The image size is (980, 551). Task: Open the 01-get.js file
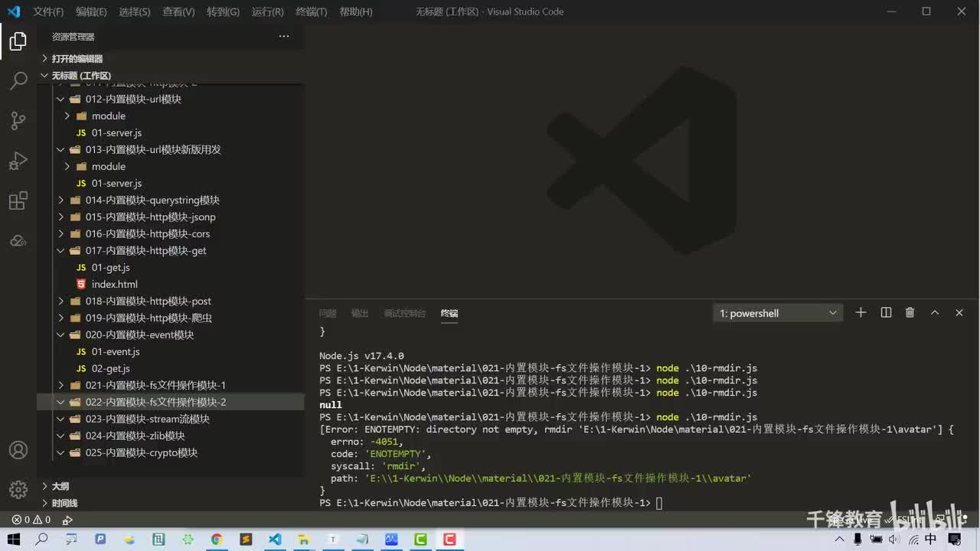pyautogui.click(x=110, y=267)
